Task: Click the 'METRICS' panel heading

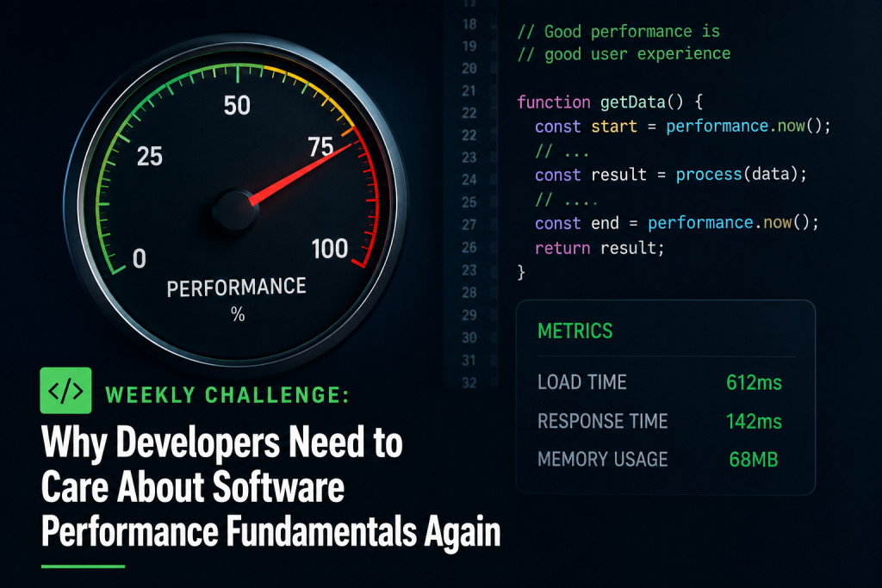Action: click(x=575, y=331)
